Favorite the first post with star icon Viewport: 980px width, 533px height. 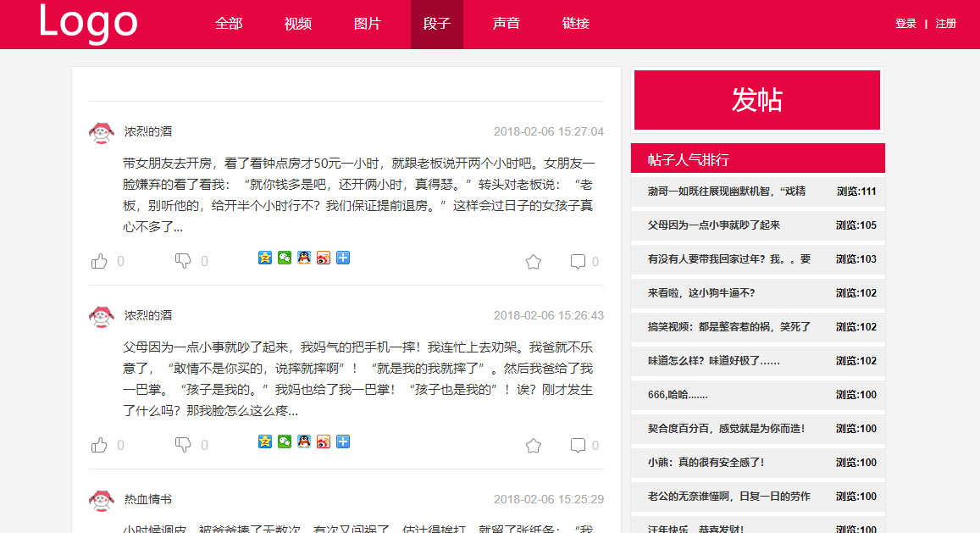coord(533,262)
